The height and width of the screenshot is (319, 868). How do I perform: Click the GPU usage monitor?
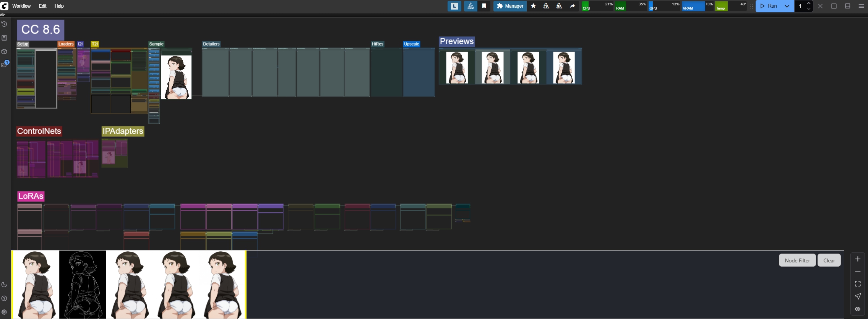(664, 6)
